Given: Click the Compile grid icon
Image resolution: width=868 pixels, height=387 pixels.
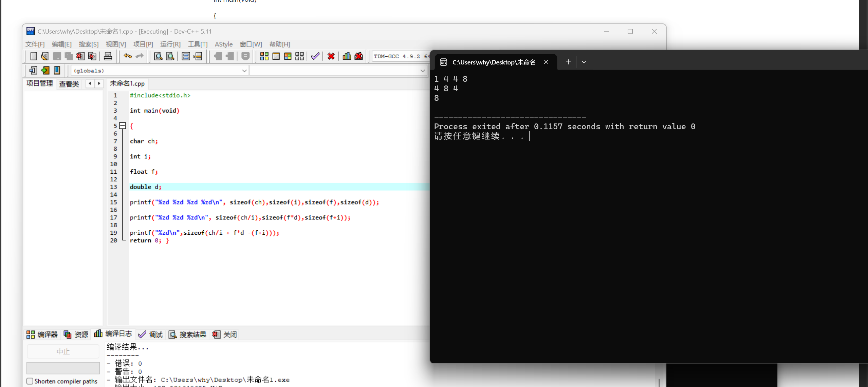Looking at the screenshot, I should (264, 56).
